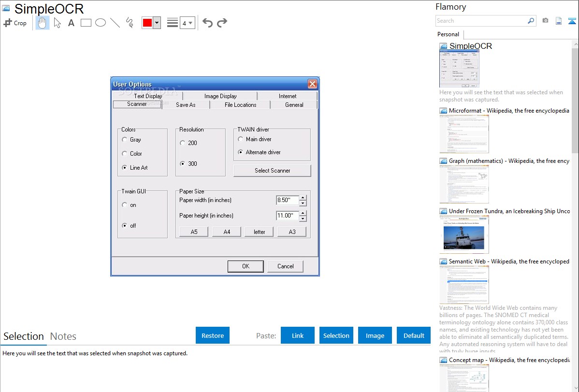Switch to the Internet tab
The width and height of the screenshot is (579, 392).
pyautogui.click(x=287, y=96)
